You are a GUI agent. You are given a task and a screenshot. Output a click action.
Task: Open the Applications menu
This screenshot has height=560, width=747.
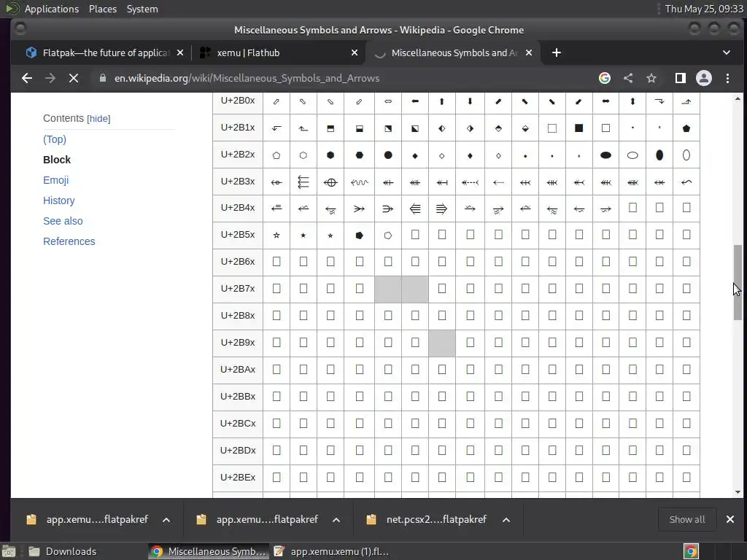(x=52, y=9)
